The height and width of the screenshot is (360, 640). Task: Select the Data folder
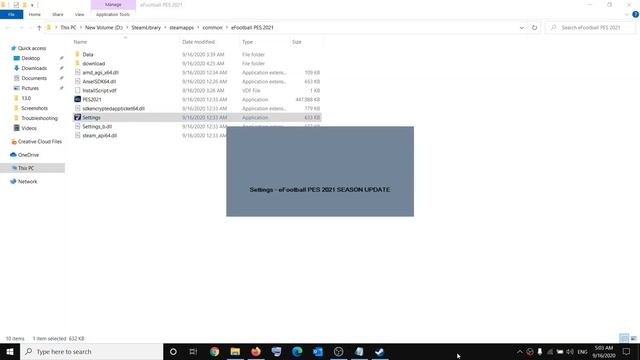88,54
